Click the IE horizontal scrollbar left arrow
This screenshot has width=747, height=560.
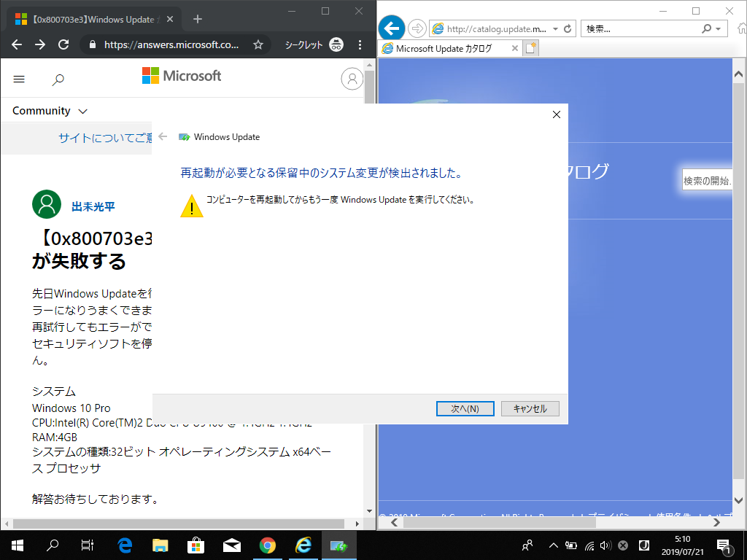tap(394, 523)
